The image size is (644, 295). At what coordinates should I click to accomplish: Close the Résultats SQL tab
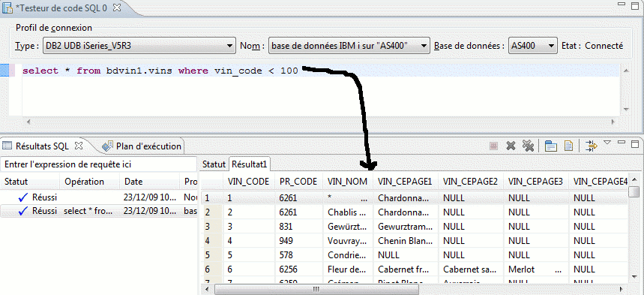click(79, 146)
